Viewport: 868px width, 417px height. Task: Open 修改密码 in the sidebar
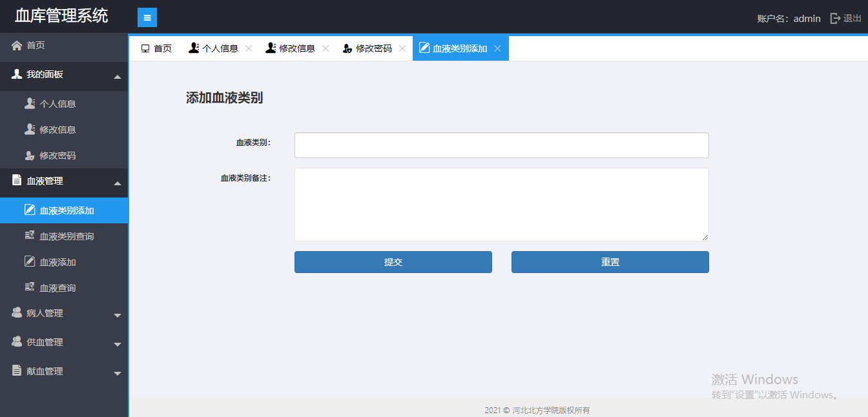point(64,156)
